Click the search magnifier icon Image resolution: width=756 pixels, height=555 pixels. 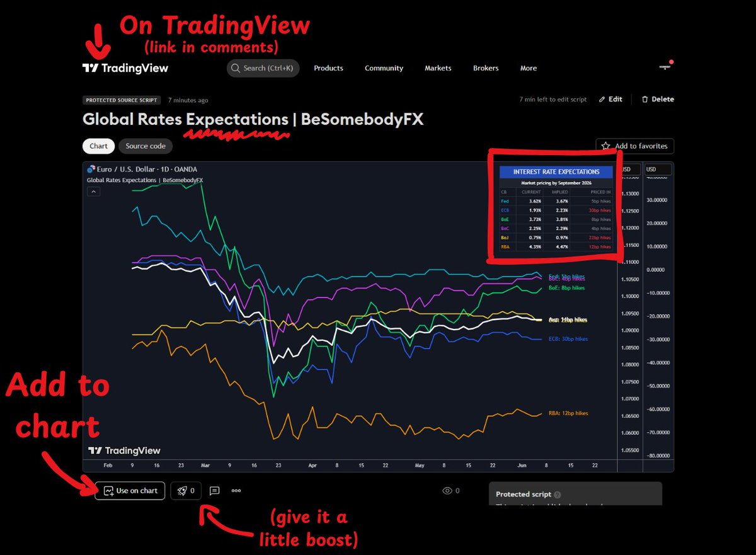[236, 68]
